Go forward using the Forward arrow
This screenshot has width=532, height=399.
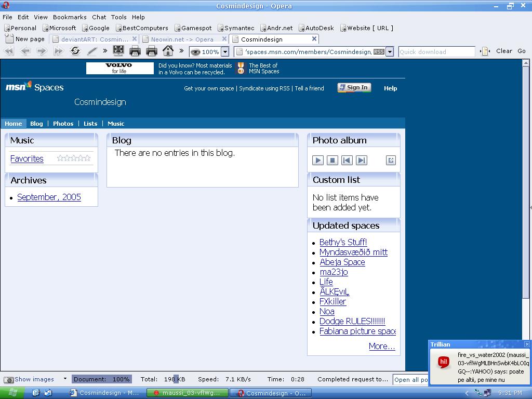click(x=42, y=51)
